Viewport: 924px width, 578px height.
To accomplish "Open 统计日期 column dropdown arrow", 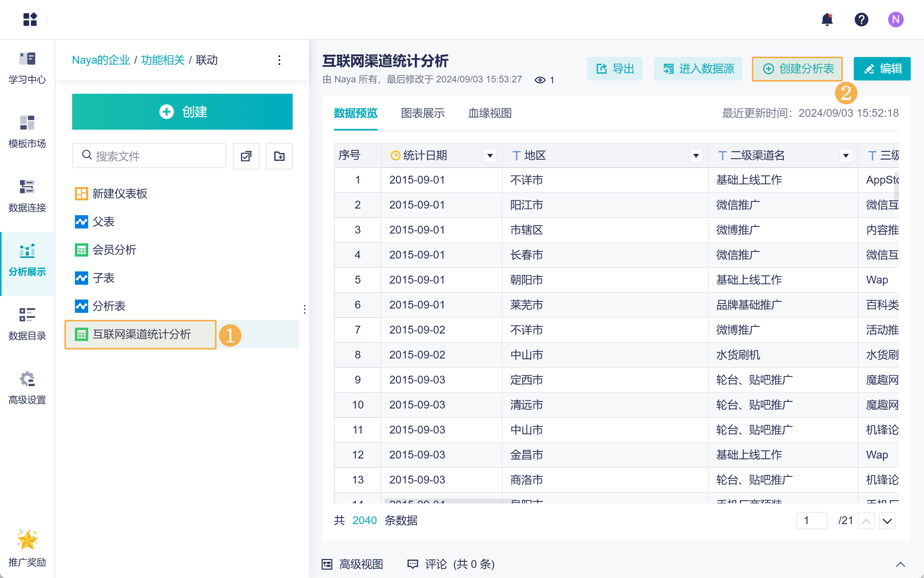I will 490,155.
